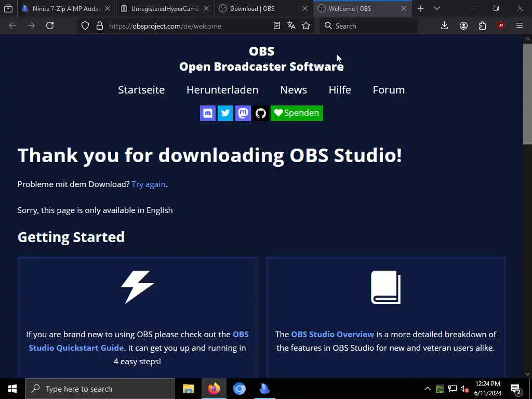
Task: Select the Welcome | OBS tab
Action: click(x=363, y=8)
